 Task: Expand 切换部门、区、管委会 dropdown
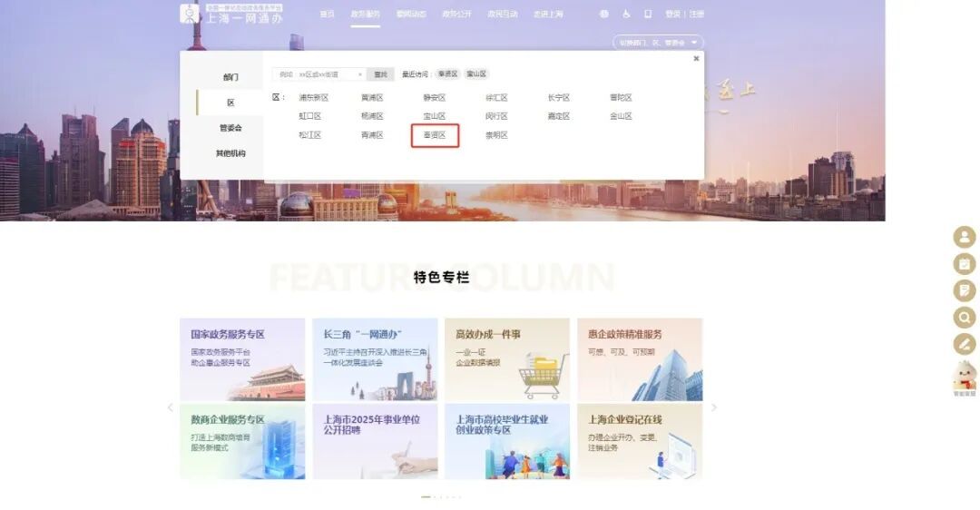(x=658, y=43)
